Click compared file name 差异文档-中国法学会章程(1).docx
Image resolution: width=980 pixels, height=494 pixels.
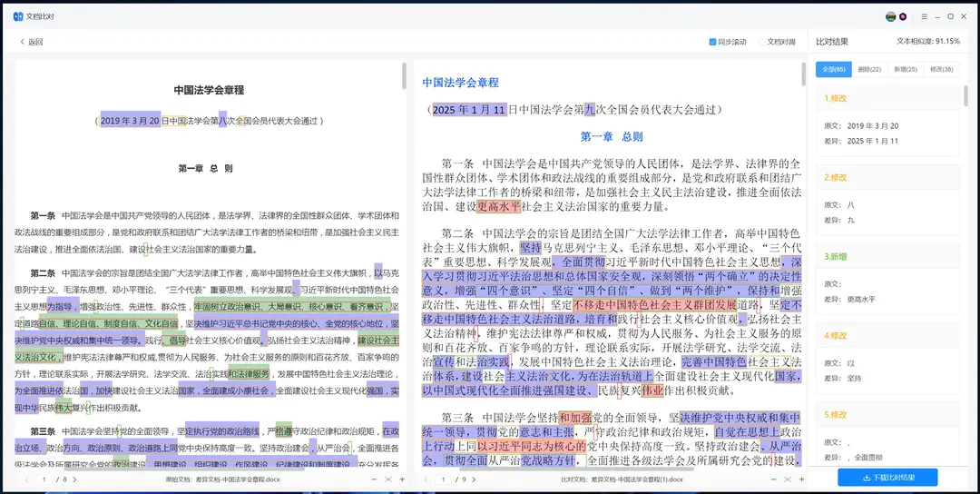(x=638, y=479)
